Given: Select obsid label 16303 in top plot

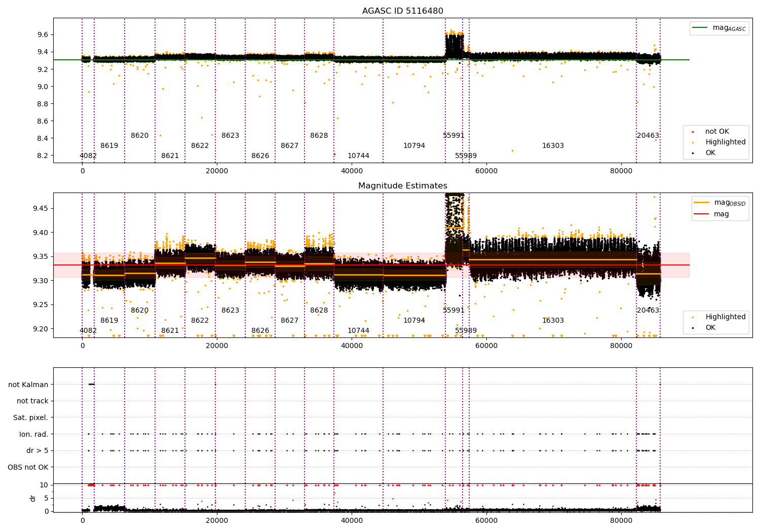Looking at the screenshot, I should (553, 146).
